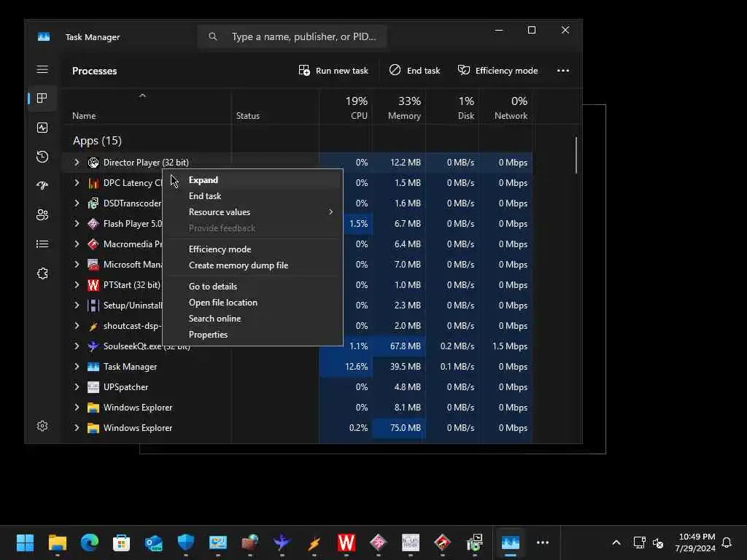Screen dimensions: 747x560
Task: Expand the last Windows Explorer group
Action: click(x=77, y=427)
